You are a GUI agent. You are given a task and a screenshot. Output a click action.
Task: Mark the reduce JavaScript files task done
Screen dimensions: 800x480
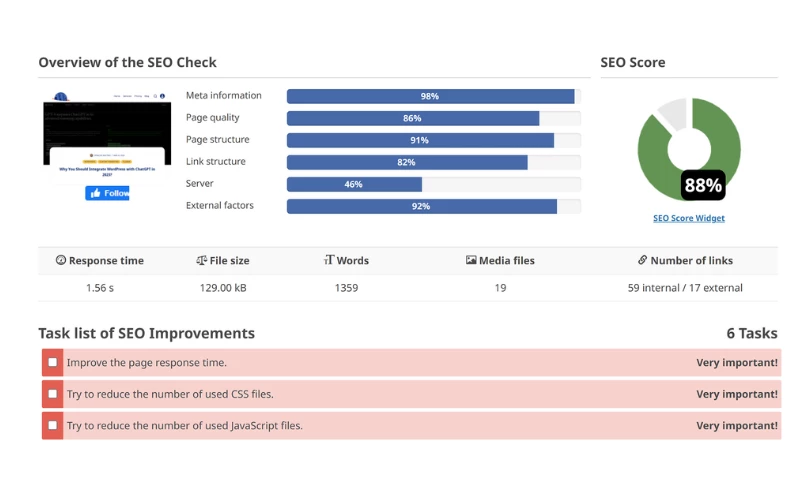[52, 425]
